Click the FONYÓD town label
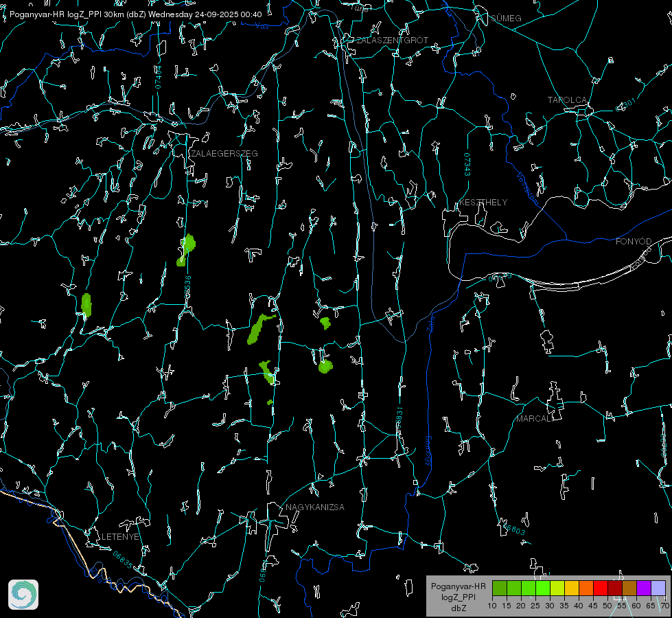This screenshot has width=672, height=618. [x=633, y=242]
